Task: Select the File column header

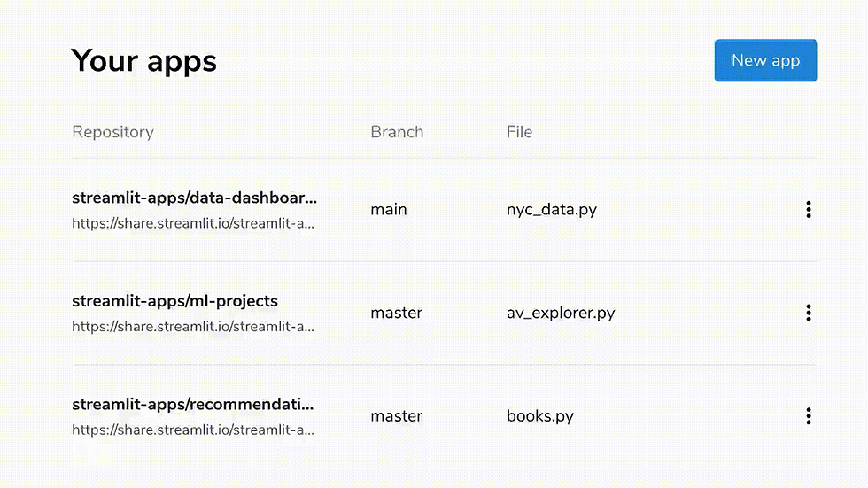Action: [x=519, y=132]
